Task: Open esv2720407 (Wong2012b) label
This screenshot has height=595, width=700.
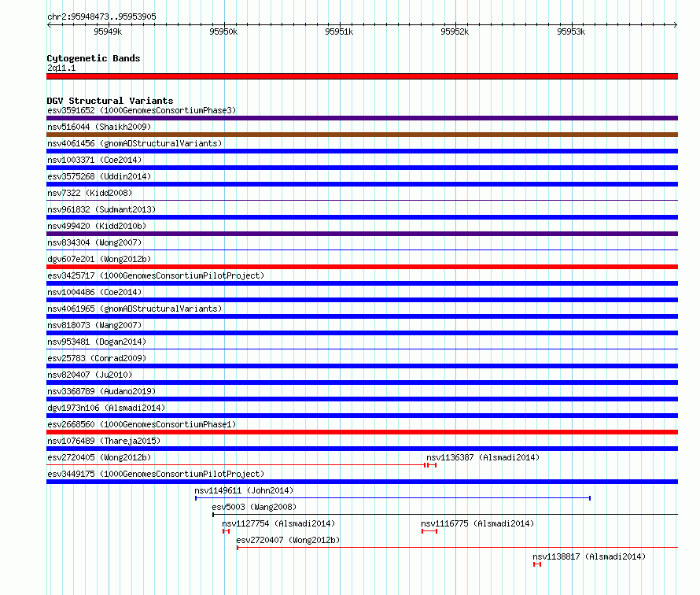Action: click(288, 540)
